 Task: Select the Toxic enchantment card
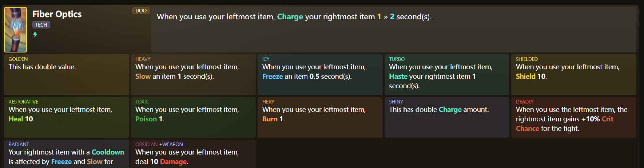coord(193,117)
